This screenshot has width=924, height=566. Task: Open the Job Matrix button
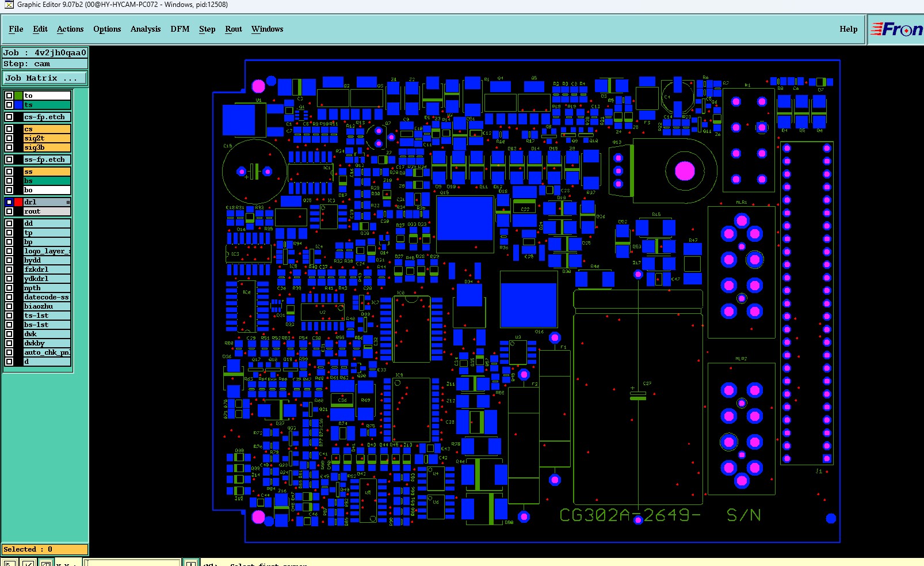(45, 78)
